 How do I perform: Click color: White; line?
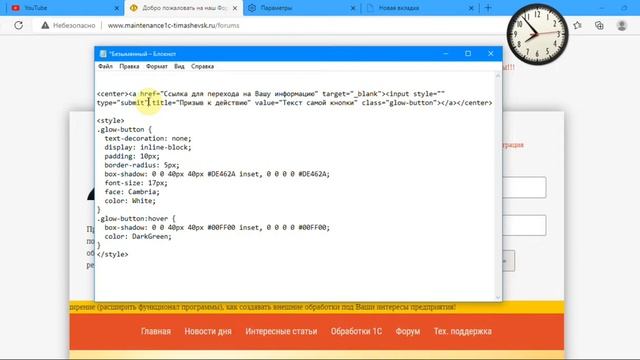point(130,201)
